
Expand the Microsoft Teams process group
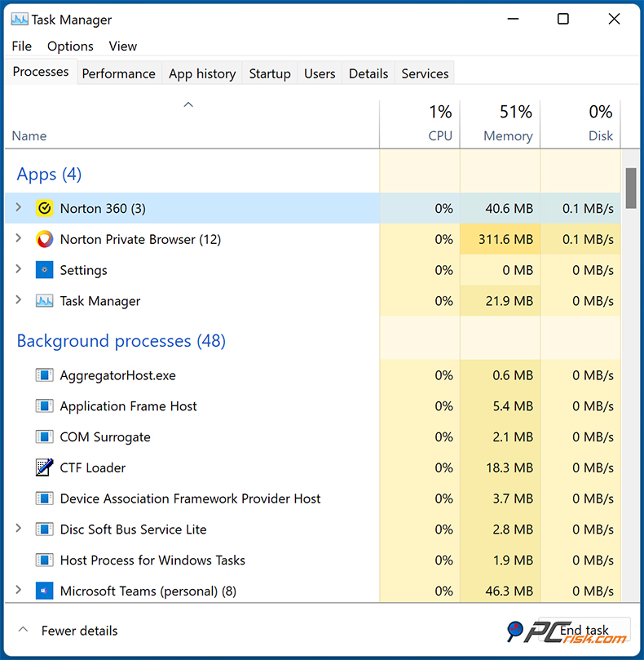tap(18, 591)
